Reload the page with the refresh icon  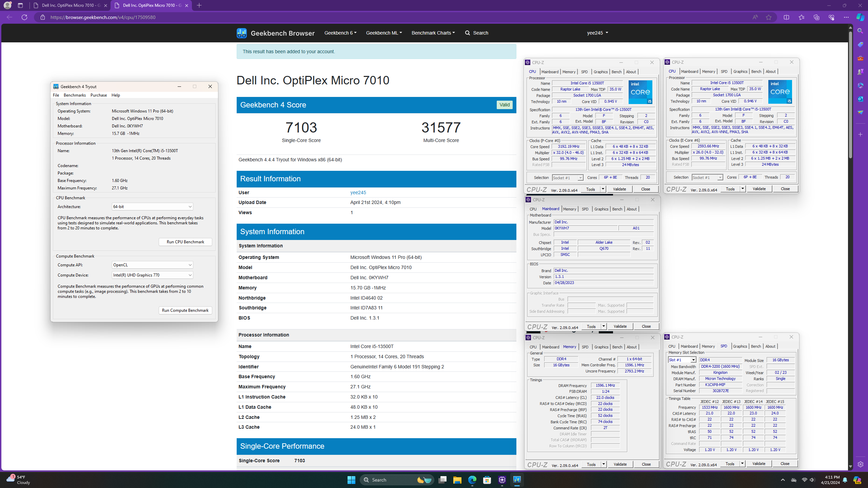[x=24, y=17]
